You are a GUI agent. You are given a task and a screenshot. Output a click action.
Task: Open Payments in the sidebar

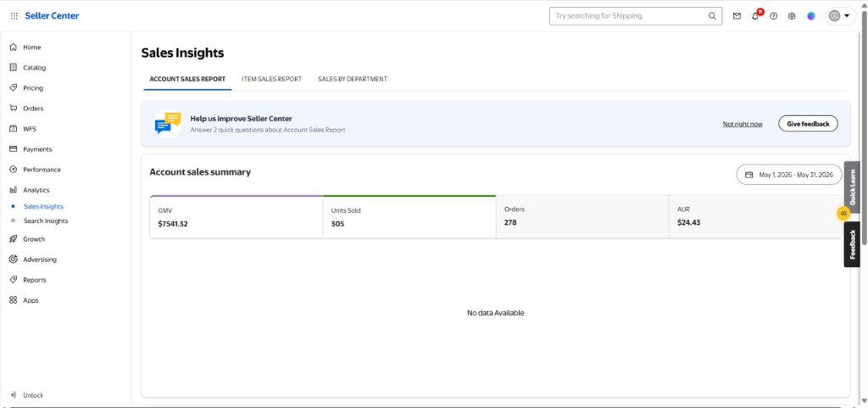tap(37, 149)
